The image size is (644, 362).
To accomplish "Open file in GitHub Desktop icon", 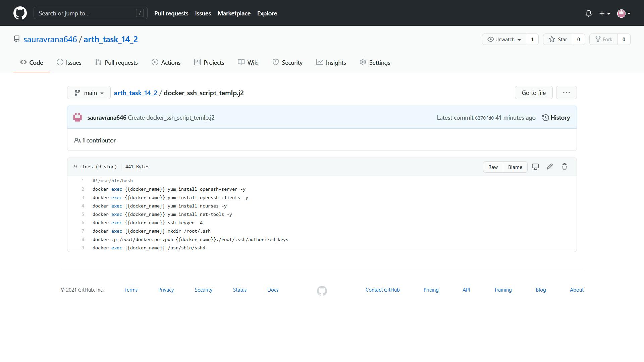I will [535, 167].
